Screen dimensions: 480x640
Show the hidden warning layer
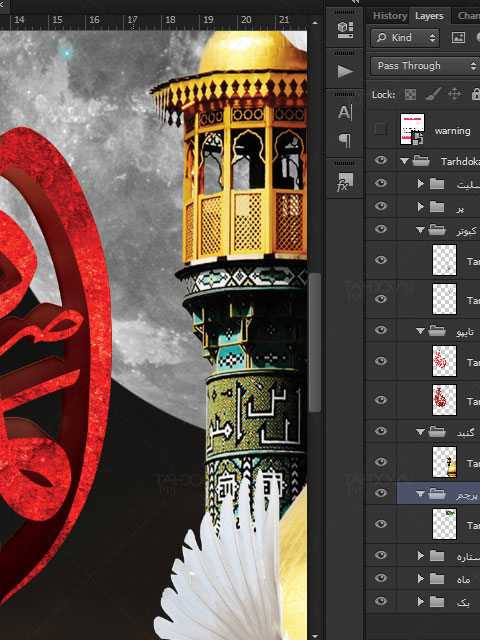coord(381,129)
